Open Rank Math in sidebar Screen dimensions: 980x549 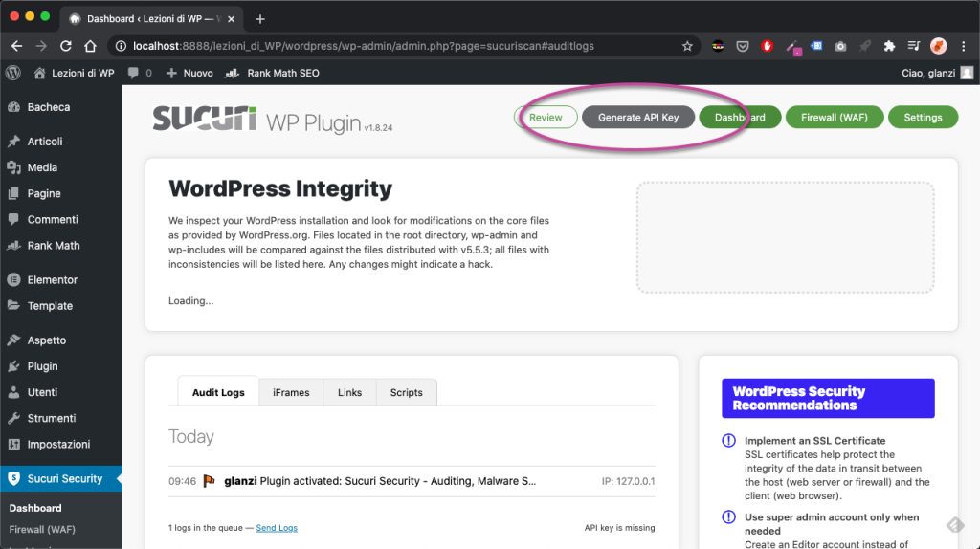tap(61, 246)
